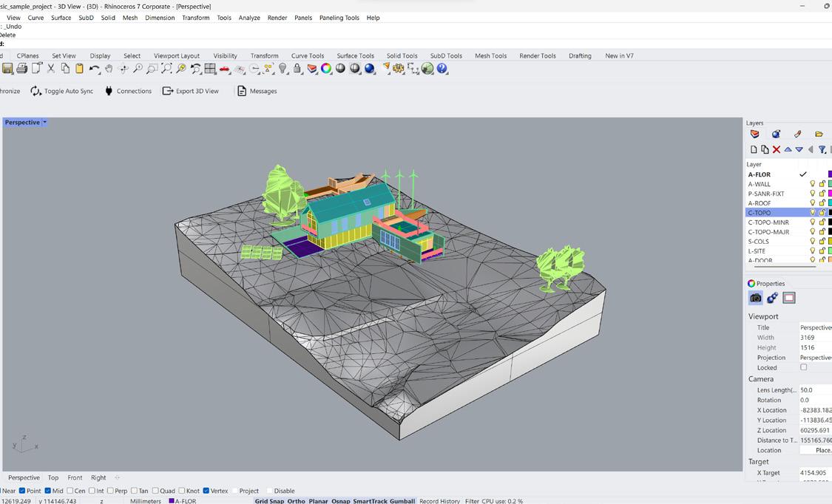Screen dimensions: 832x504
Task: Switch to the Surface Tools tab
Action: pyautogui.click(x=355, y=55)
